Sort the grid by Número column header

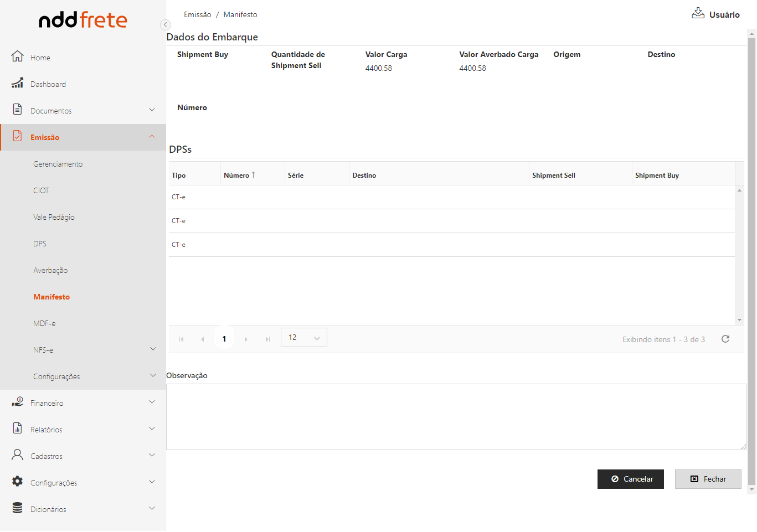coord(237,175)
